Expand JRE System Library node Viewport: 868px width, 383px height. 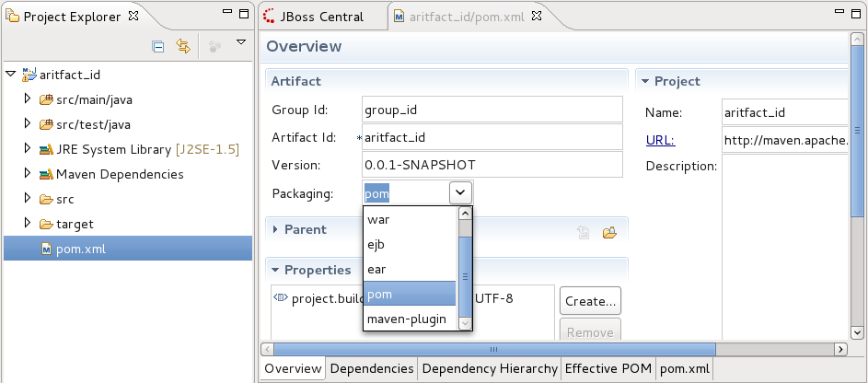click(28, 148)
